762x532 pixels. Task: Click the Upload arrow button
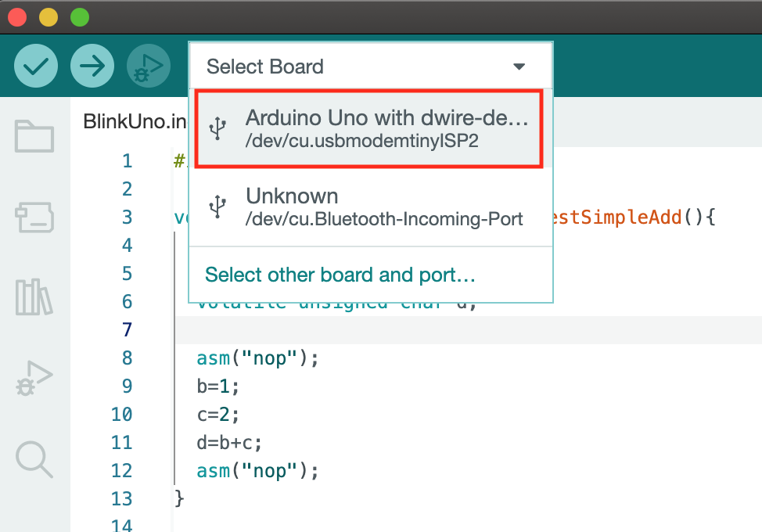pos(92,66)
